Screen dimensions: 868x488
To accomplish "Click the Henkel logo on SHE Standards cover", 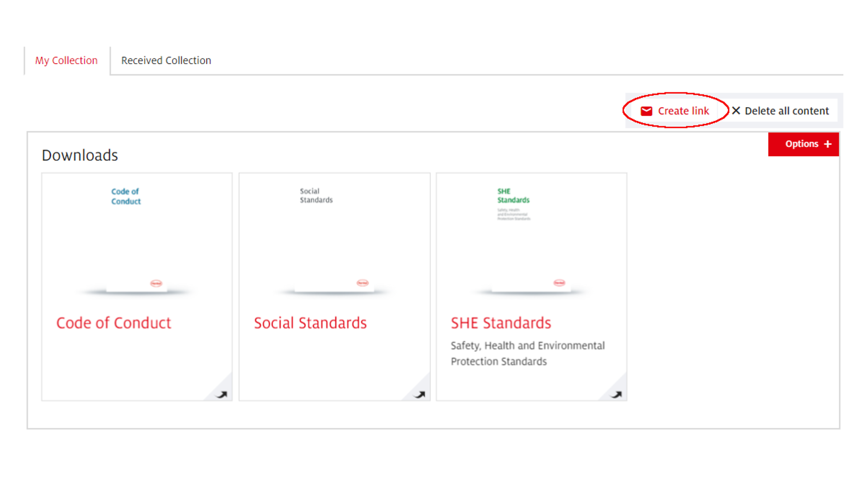I will pos(559,283).
